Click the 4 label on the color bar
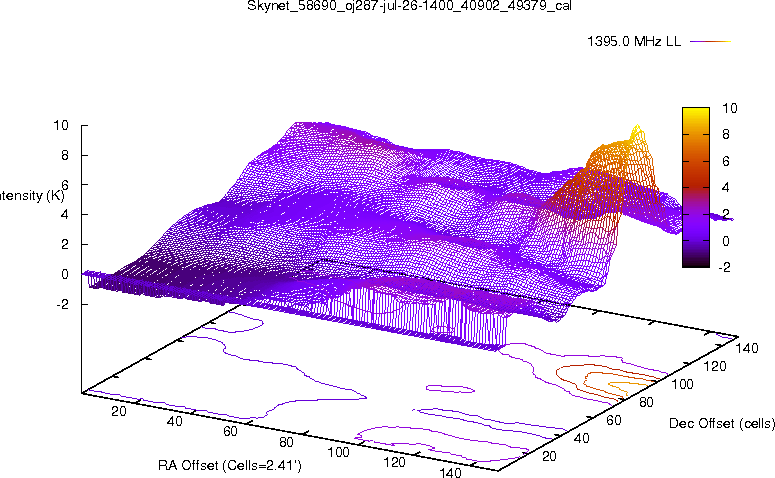Image resolution: width=775 pixels, height=478 pixels. [726, 187]
